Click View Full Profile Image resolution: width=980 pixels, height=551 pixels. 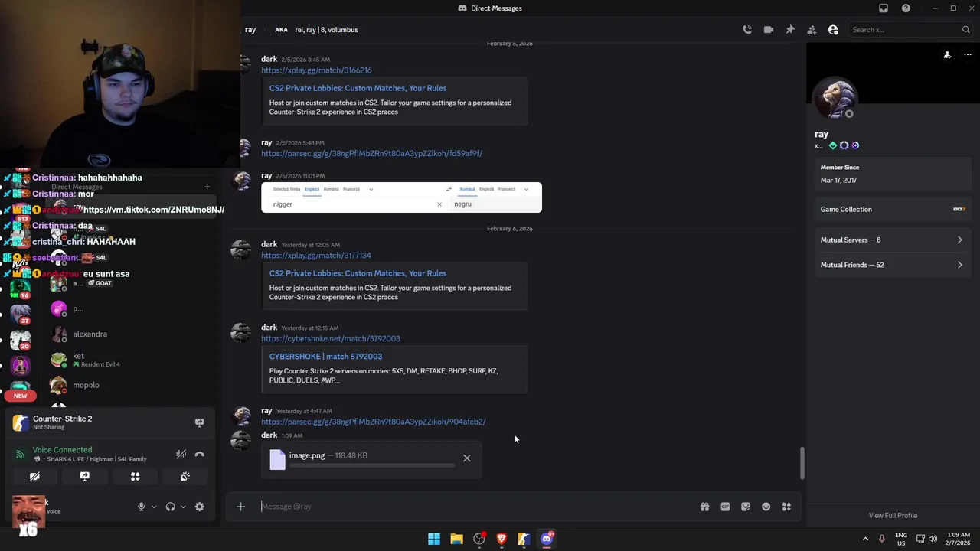coord(893,516)
